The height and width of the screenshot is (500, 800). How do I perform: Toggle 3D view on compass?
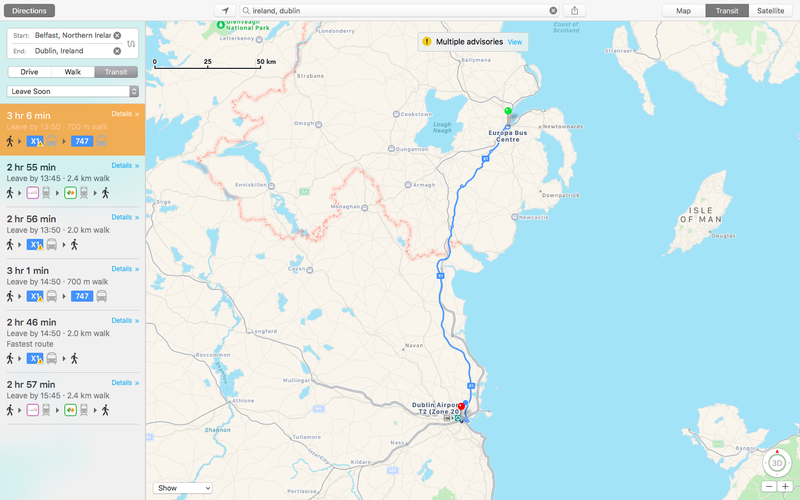pyautogui.click(x=777, y=463)
